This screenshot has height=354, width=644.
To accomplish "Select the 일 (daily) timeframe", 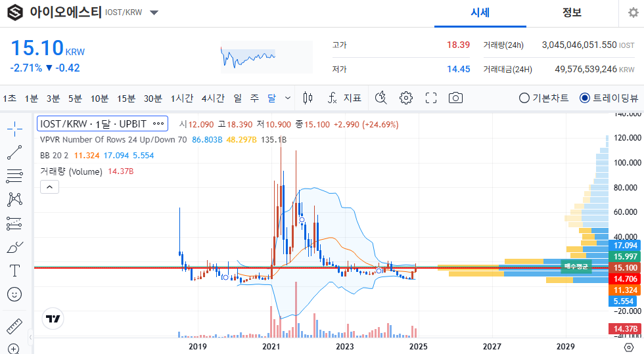I will click(237, 98).
